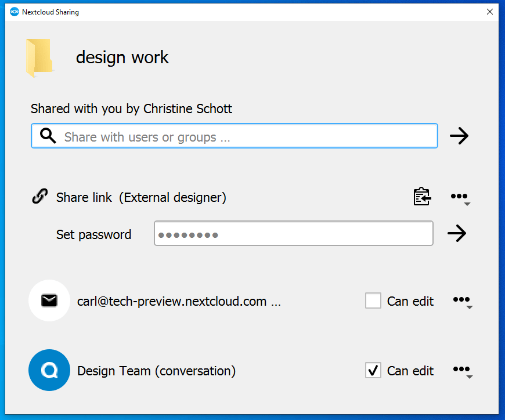Uncheck Can edit for Design Team conversation
505x420 pixels.
pos(373,370)
